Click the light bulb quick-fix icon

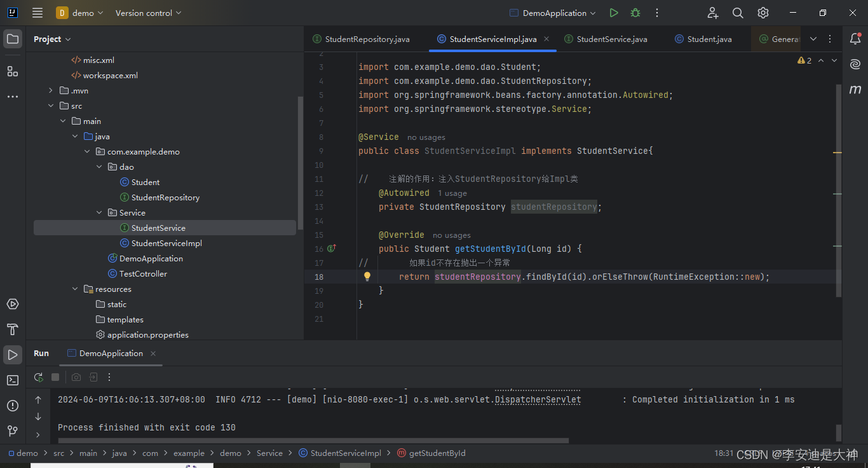[x=367, y=277]
